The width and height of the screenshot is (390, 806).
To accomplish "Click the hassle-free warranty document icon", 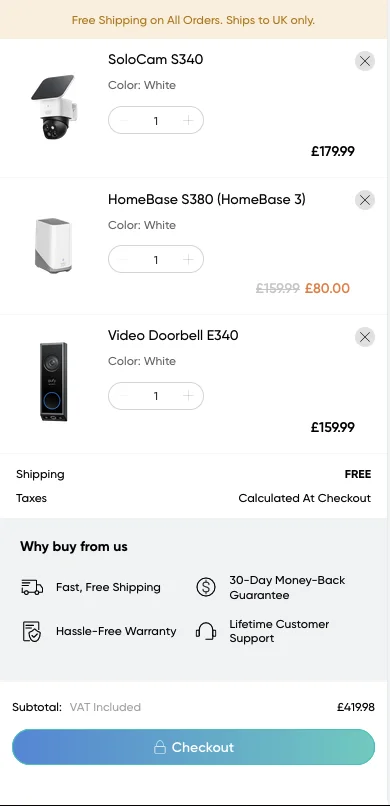I will [32, 631].
